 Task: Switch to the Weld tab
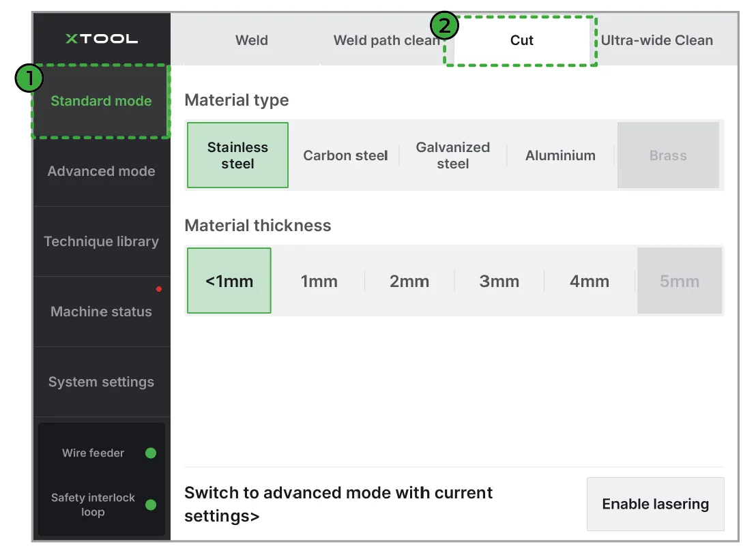[252, 40]
